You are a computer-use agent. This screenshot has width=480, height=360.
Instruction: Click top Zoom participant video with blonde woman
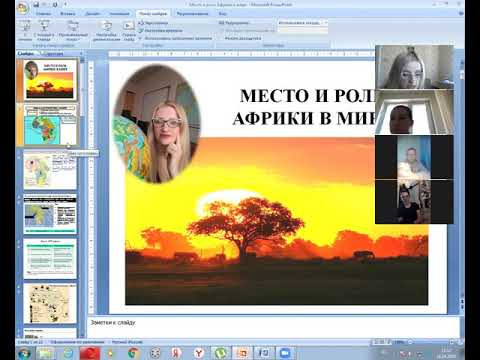tap(414, 67)
